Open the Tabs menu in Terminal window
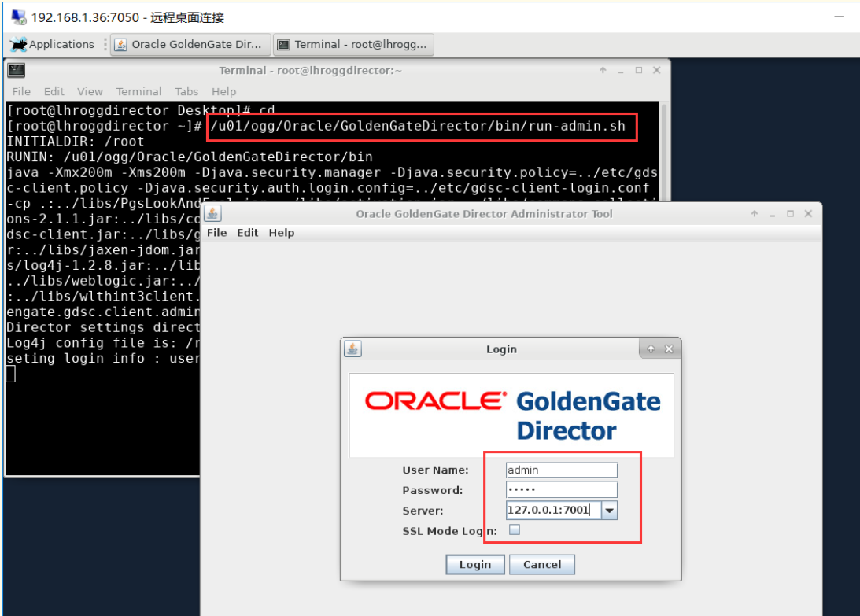 186,91
